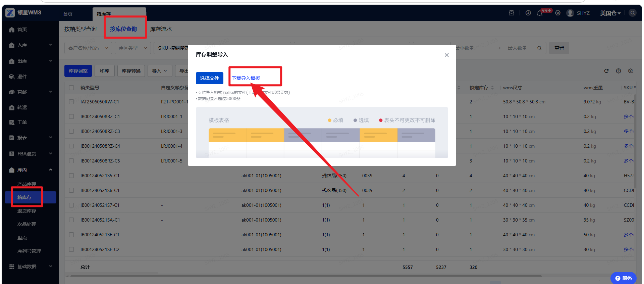
Task: Open the 客户名称/代码 dropdown filter
Action: [x=88, y=48]
